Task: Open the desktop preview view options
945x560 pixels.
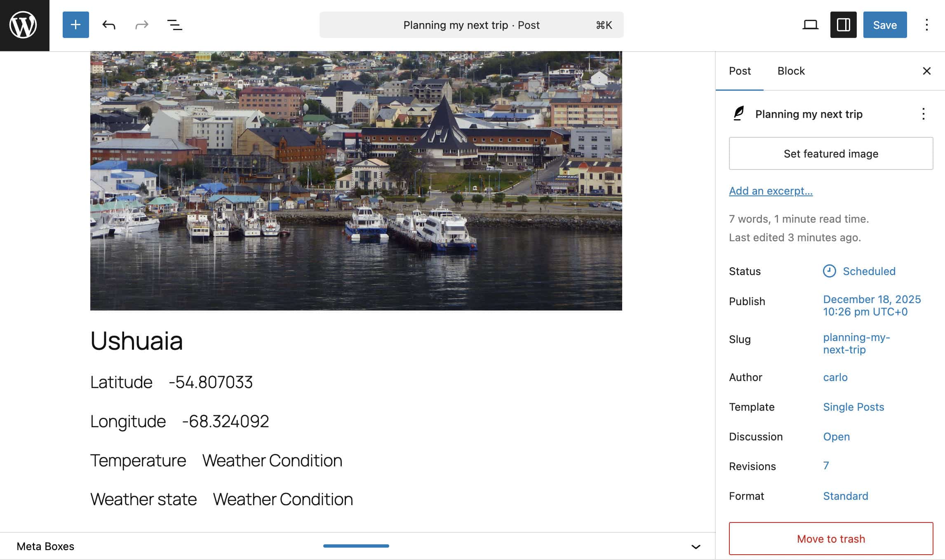Action: [810, 25]
